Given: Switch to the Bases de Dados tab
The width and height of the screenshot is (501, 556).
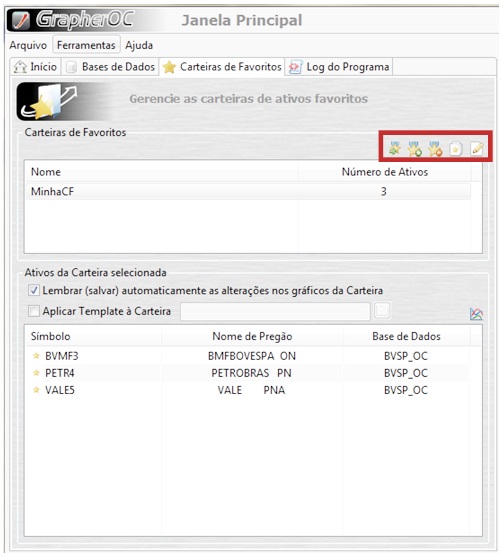Looking at the screenshot, I should [x=110, y=67].
